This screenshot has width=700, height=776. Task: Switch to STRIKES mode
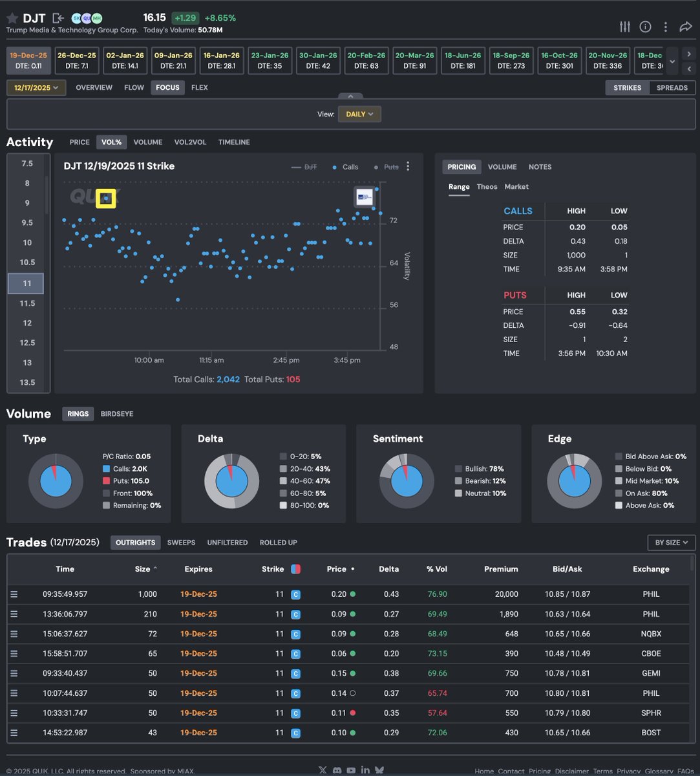[627, 87]
